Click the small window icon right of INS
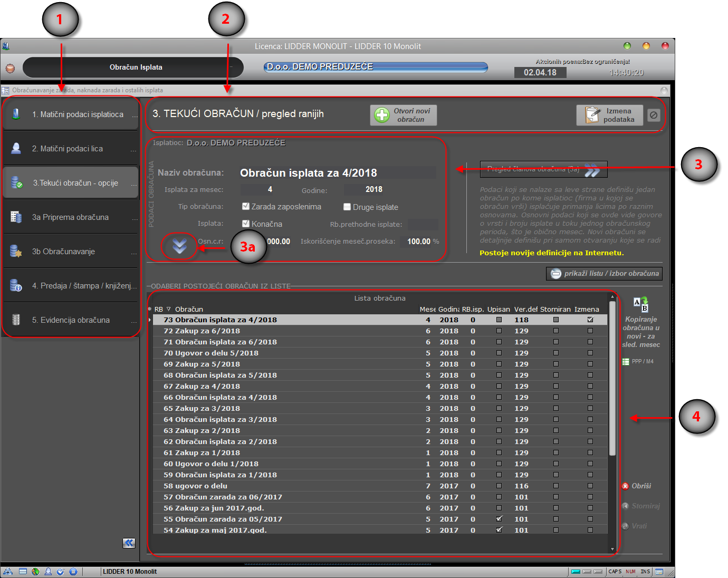 coord(659,572)
